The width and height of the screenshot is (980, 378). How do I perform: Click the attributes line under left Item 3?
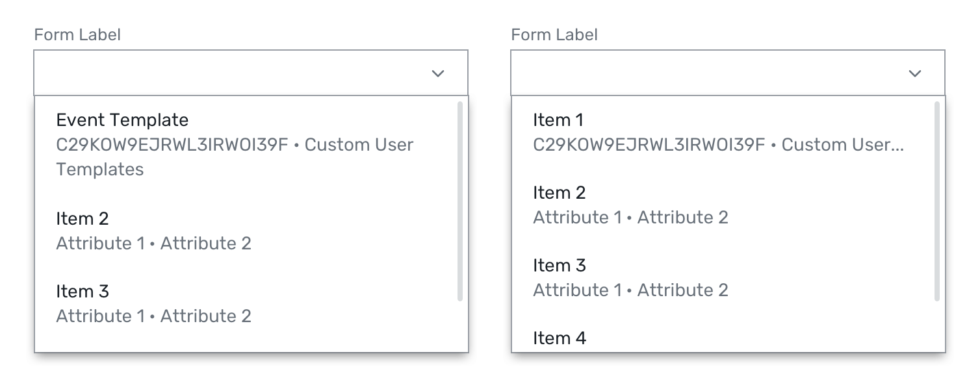(x=154, y=316)
